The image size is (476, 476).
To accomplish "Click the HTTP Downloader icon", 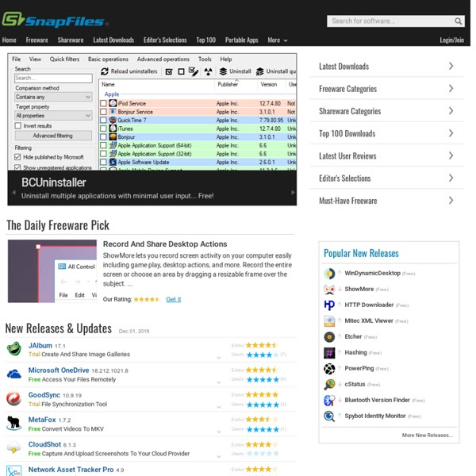I will 329,305.
